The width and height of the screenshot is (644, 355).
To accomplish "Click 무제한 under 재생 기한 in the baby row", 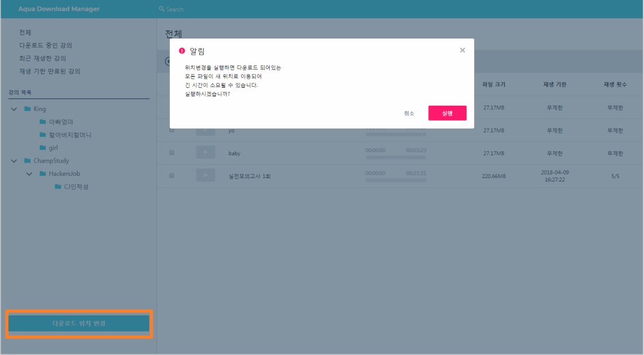I will tap(555, 153).
